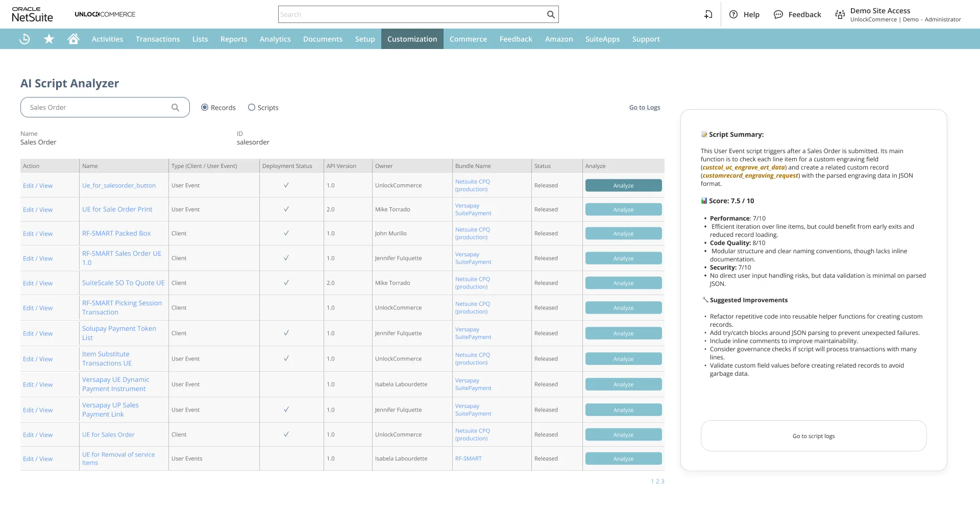Click the global search magnifier icon
The width and height of the screenshot is (980, 508).
(x=551, y=15)
